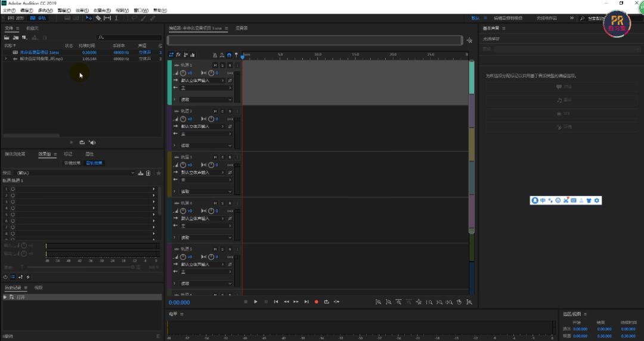
Task: Toggle effects rack power button at bottom
Action: 5,277
